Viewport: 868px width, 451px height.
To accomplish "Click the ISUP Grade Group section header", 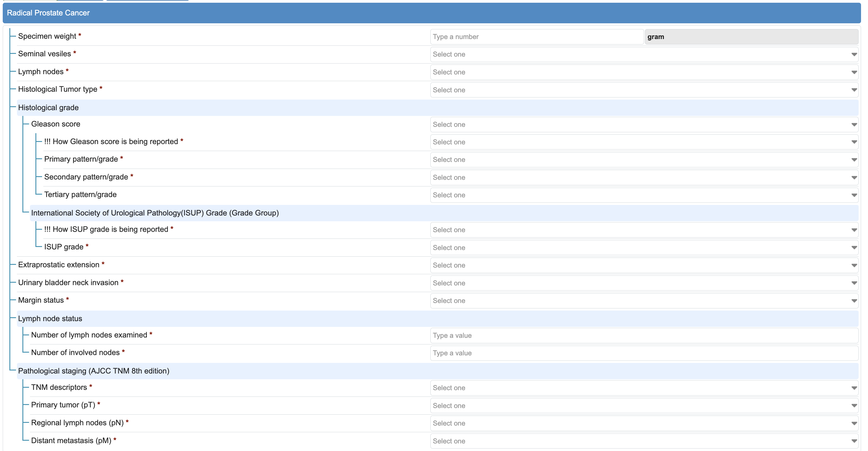I will [x=155, y=213].
